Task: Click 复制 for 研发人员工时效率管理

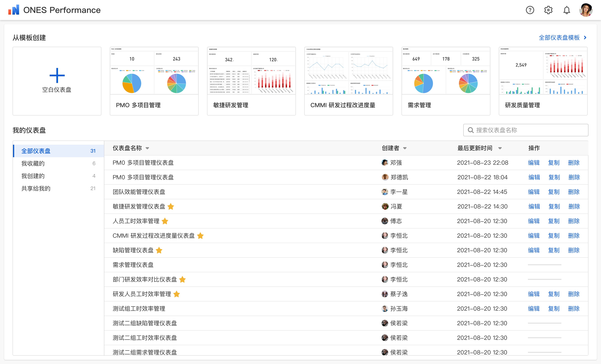Action: coord(554,294)
